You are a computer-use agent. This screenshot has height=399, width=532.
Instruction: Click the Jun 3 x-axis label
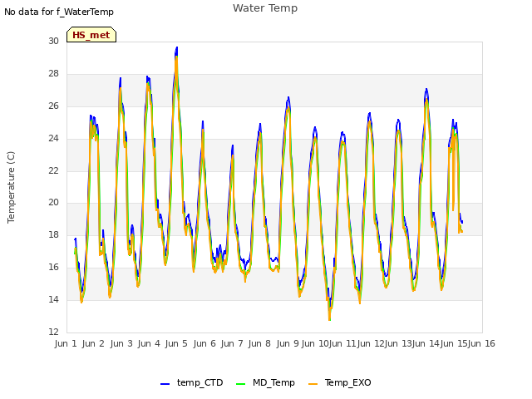(121, 343)
